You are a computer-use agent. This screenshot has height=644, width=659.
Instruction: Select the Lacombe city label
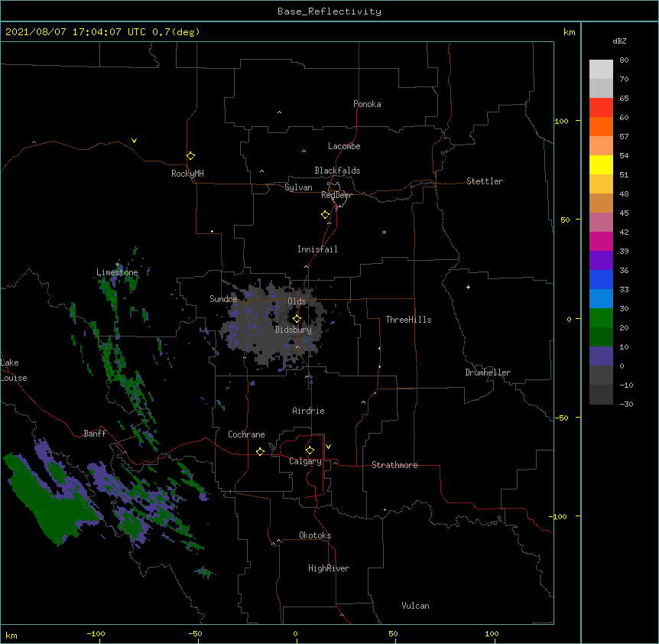click(x=344, y=146)
